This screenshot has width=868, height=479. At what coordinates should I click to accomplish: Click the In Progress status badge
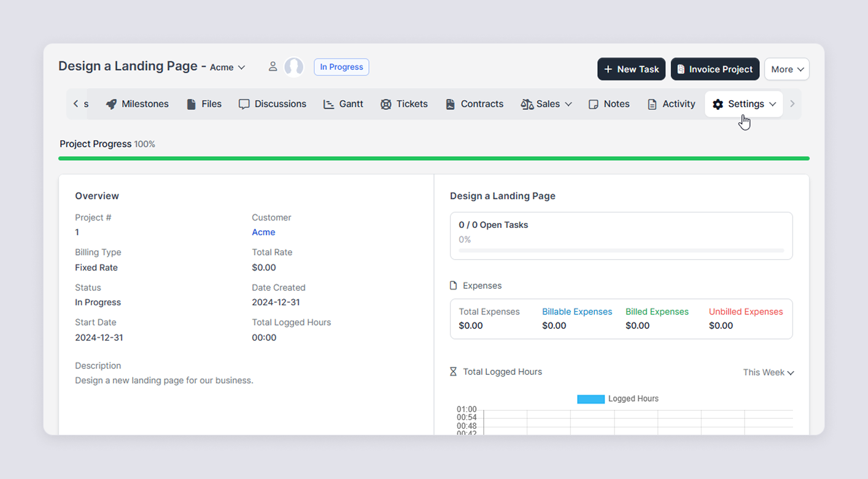point(341,67)
